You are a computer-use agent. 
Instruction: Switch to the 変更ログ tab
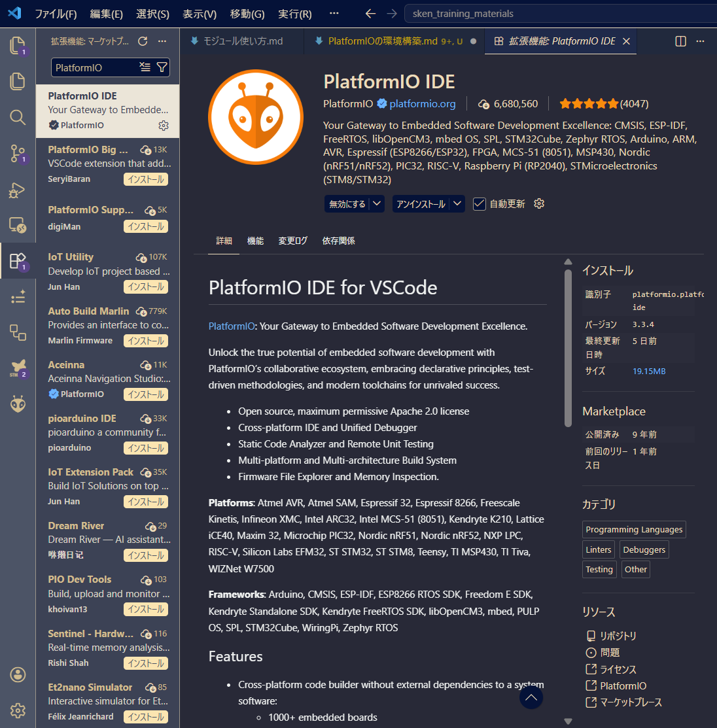pyautogui.click(x=292, y=241)
